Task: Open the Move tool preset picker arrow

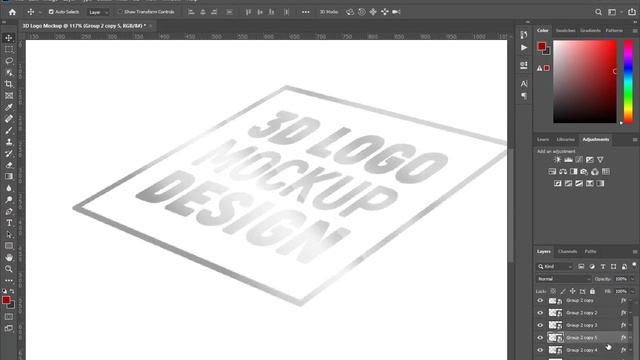Action: 40,12
